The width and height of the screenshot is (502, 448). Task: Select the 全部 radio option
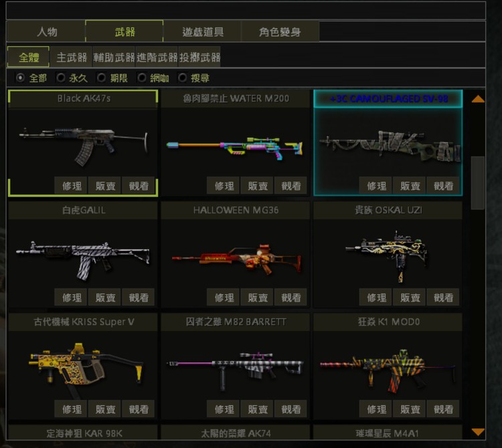[x=21, y=78]
